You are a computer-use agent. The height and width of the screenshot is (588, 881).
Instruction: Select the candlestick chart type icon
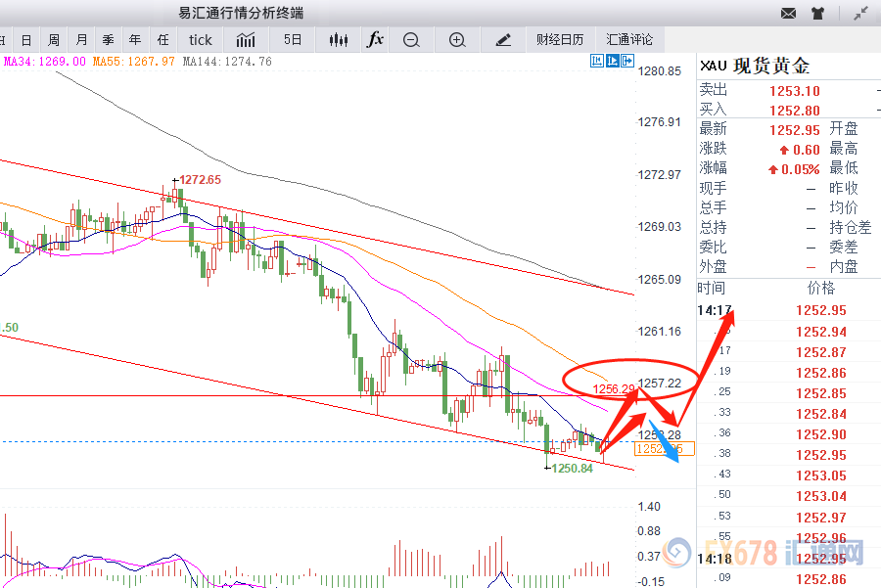click(339, 40)
